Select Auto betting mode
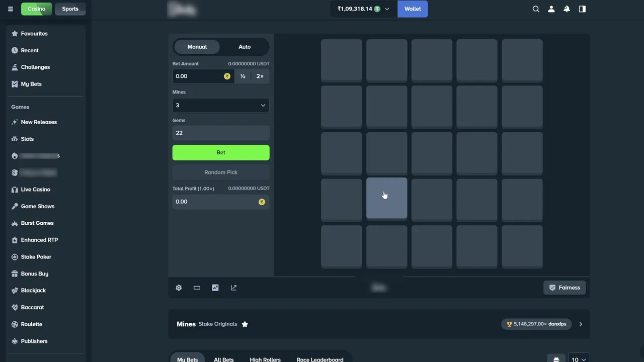The height and width of the screenshot is (362, 644). point(245,47)
